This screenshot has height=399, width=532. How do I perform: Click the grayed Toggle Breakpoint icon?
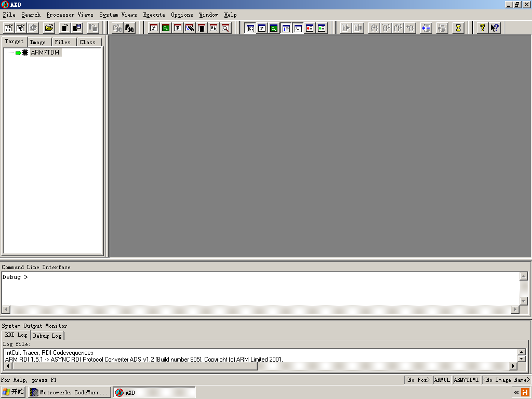(x=442, y=28)
